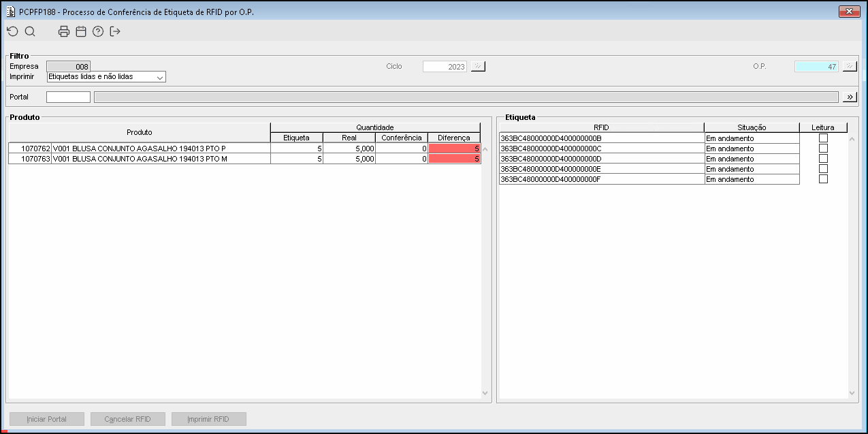Click the Portal input field
The width and height of the screenshot is (868, 434).
pyautogui.click(x=68, y=97)
